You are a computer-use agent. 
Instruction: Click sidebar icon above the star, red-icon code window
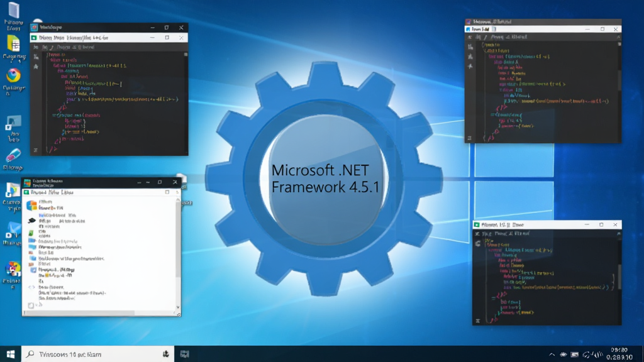[x=36, y=57]
